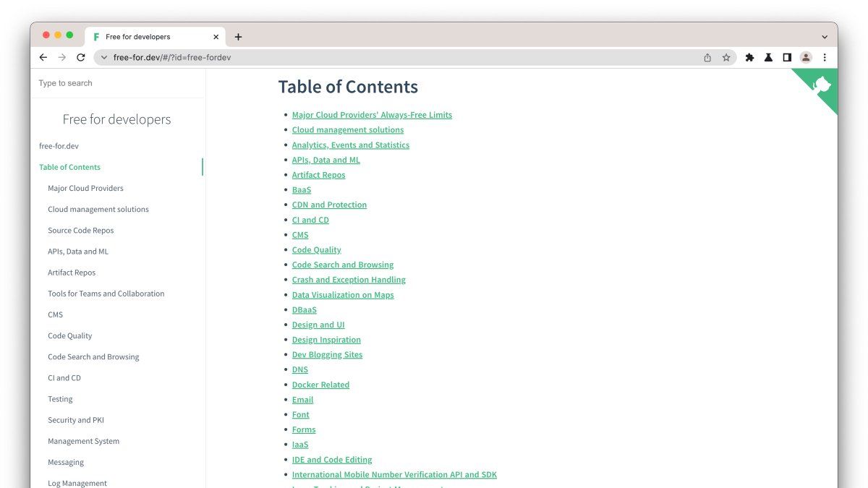
Task: Reload the page with the refresh icon
Action: pos(81,58)
